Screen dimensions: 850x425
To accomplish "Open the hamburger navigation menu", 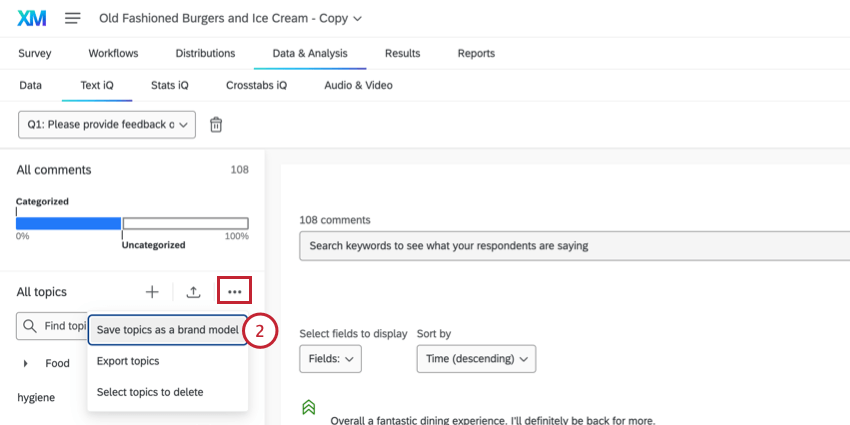I will point(73,18).
